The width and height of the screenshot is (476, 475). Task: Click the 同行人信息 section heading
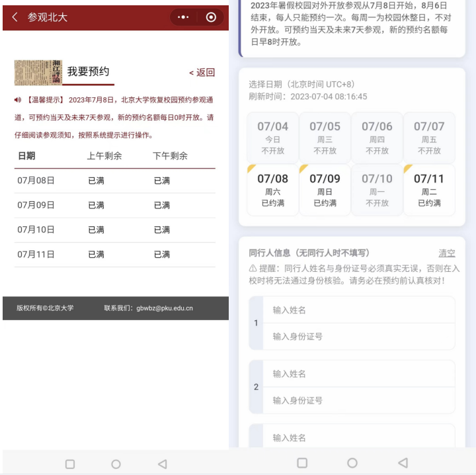coord(309,253)
